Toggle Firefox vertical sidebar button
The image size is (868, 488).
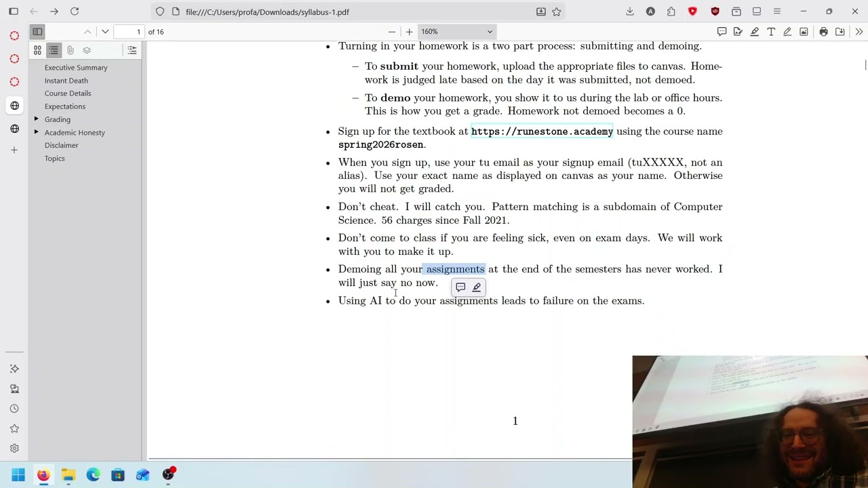pos(14,12)
